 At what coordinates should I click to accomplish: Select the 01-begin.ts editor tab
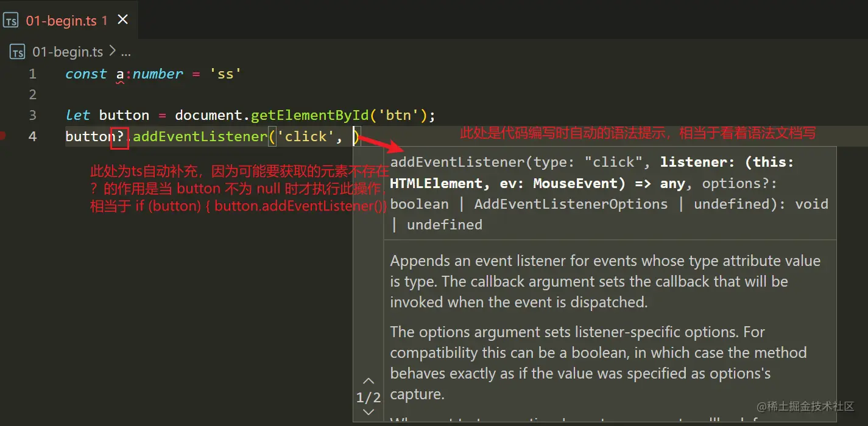[69, 20]
